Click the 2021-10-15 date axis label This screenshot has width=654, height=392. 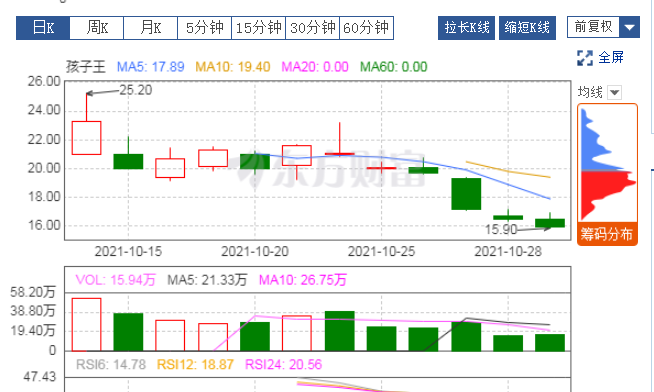pos(128,251)
